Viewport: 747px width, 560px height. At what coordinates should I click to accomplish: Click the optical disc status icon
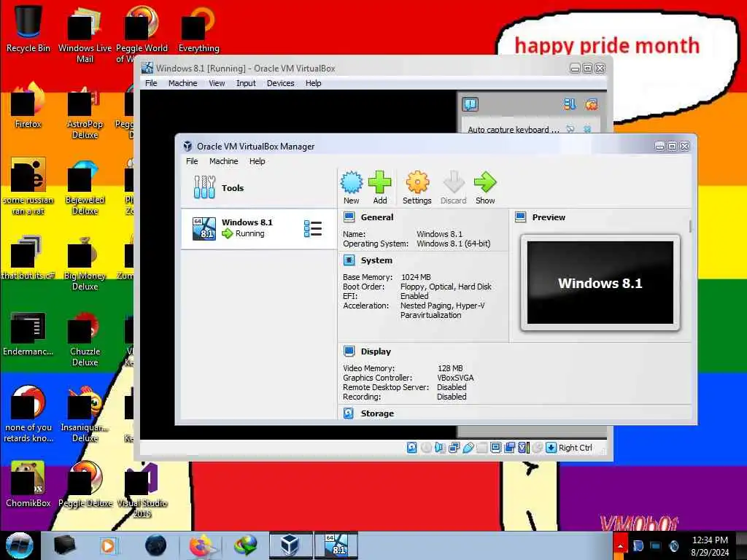(426, 448)
